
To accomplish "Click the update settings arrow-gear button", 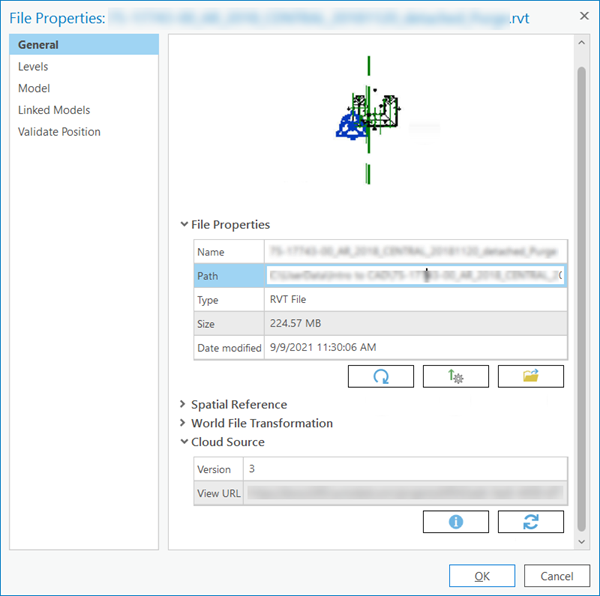I will [456, 376].
